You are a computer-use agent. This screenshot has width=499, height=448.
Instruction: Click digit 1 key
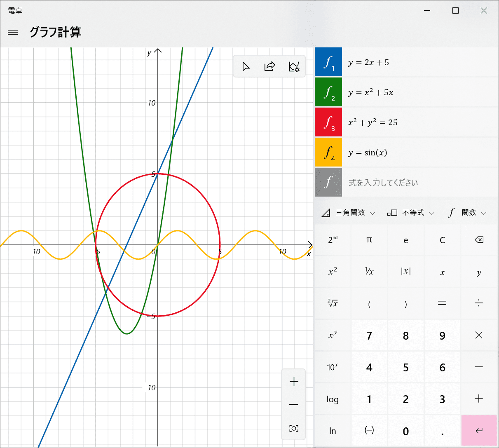(x=369, y=399)
